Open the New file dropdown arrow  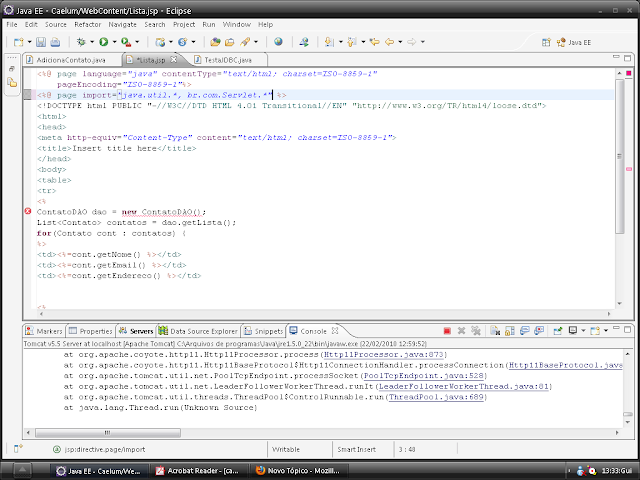pos(29,42)
